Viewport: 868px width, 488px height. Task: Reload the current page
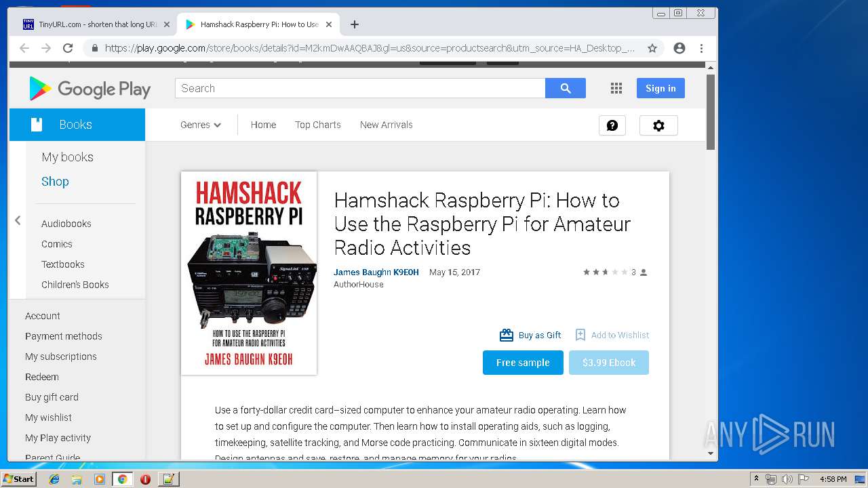(68, 48)
